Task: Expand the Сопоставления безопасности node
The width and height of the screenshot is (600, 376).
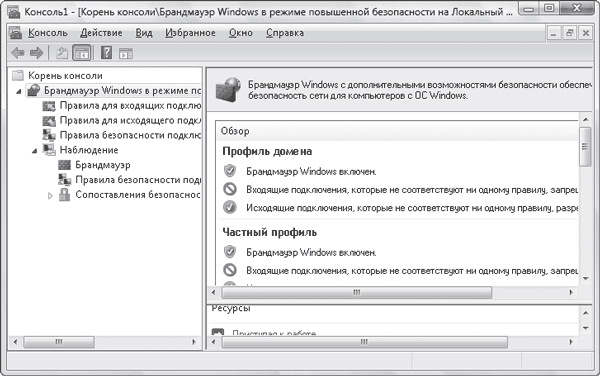Action: 50,195
